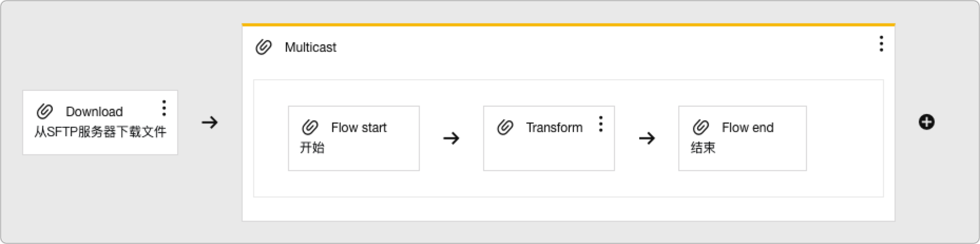Click the 从SFTP服务器下载文件 description text

point(100,132)
